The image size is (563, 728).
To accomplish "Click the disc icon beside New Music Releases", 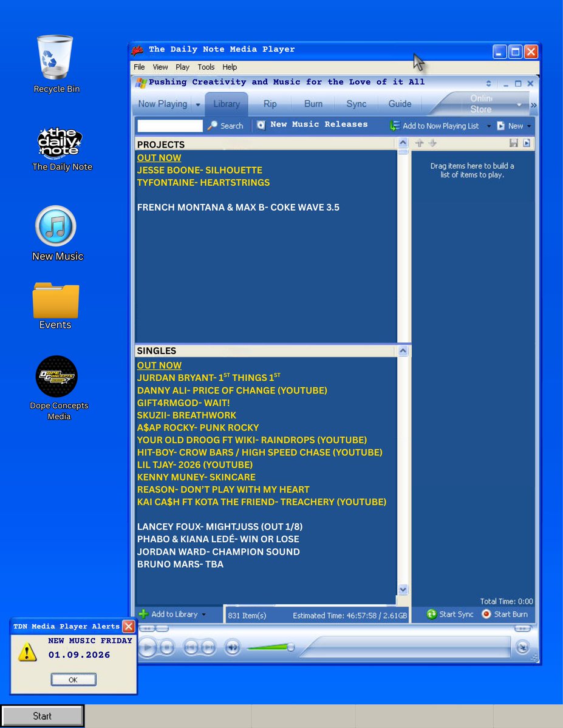I will click(261, 125).
